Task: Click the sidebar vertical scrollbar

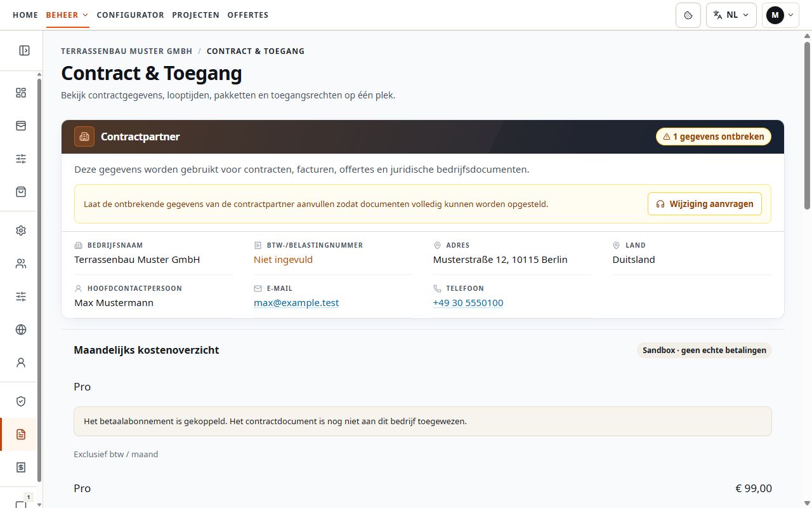Action: pyautogui.click(x=39, y=279)
